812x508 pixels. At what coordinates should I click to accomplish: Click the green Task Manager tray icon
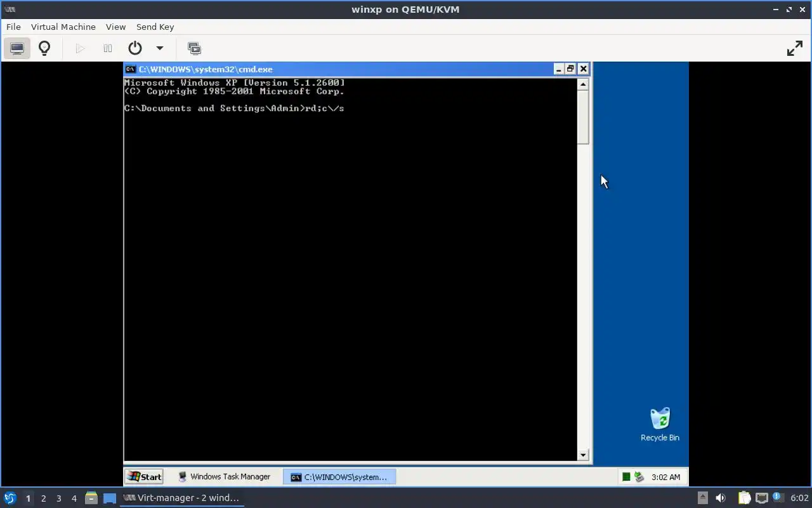[626, 477]
